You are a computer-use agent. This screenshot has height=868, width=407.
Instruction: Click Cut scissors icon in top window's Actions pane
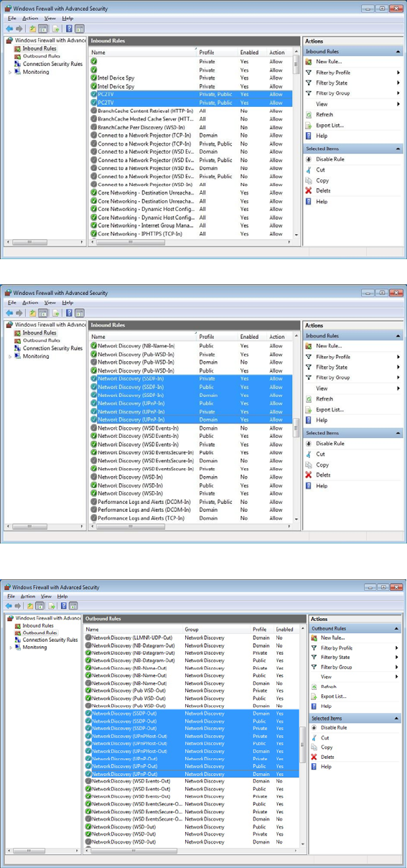tap(309, 169)
